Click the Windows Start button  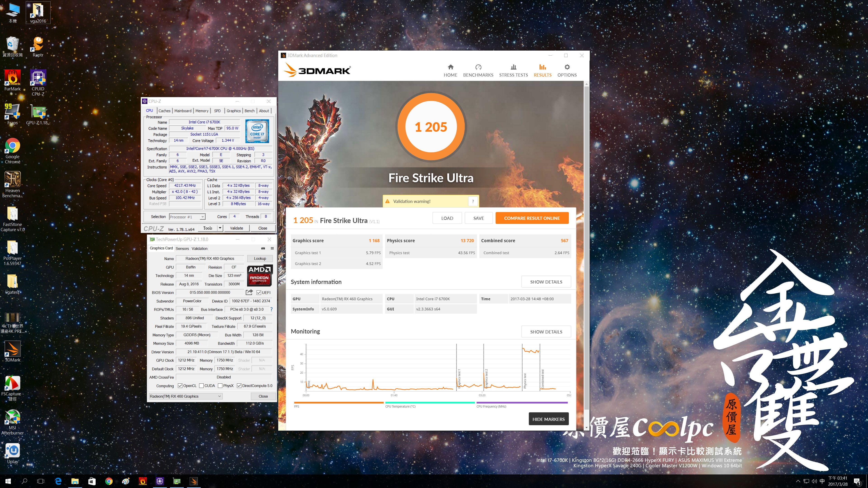click(8, 481)
